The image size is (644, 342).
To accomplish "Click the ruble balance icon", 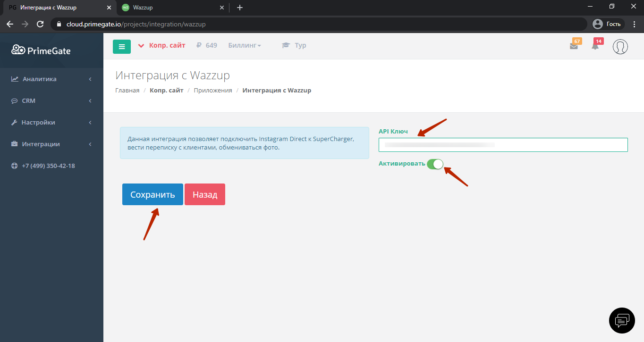I will pos(199,45).
